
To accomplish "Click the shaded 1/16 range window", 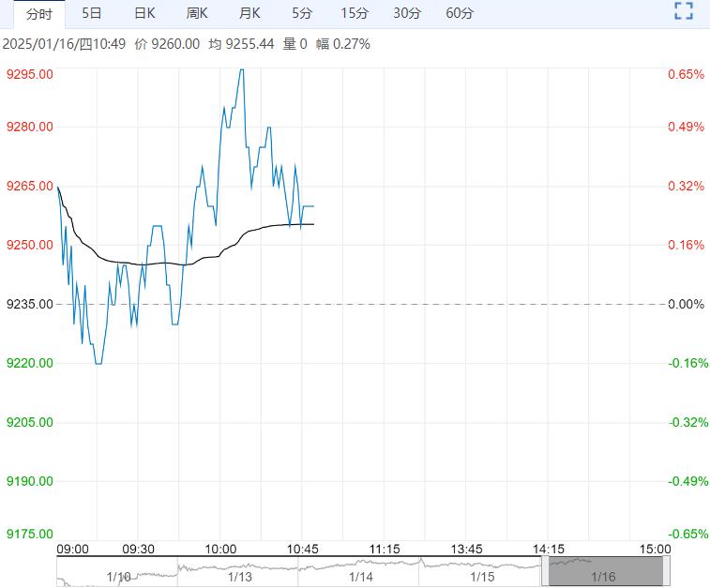I will tap(605, 570).
